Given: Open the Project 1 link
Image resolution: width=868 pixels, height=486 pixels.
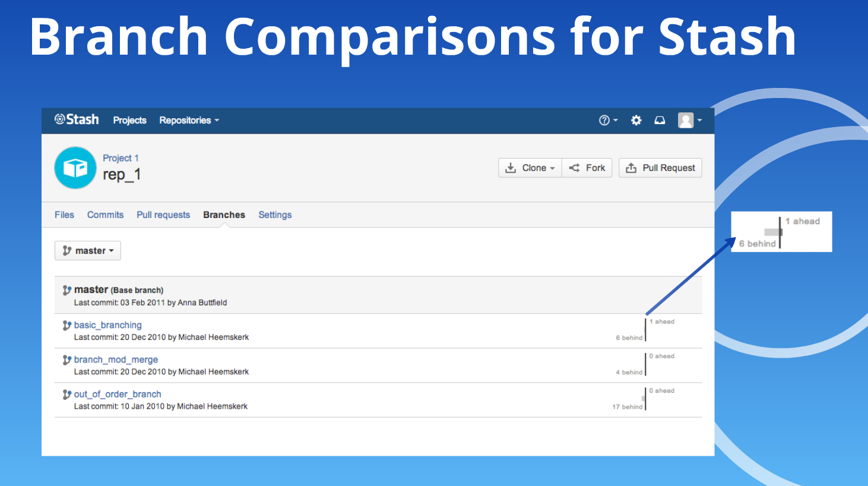Looking at the screenshot, I should [121, 158].
